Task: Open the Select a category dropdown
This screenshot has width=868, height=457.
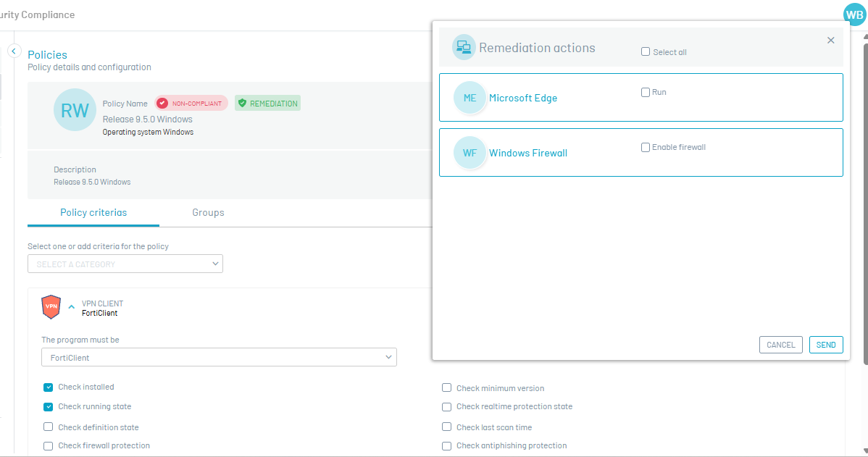Action: (125, 264)
